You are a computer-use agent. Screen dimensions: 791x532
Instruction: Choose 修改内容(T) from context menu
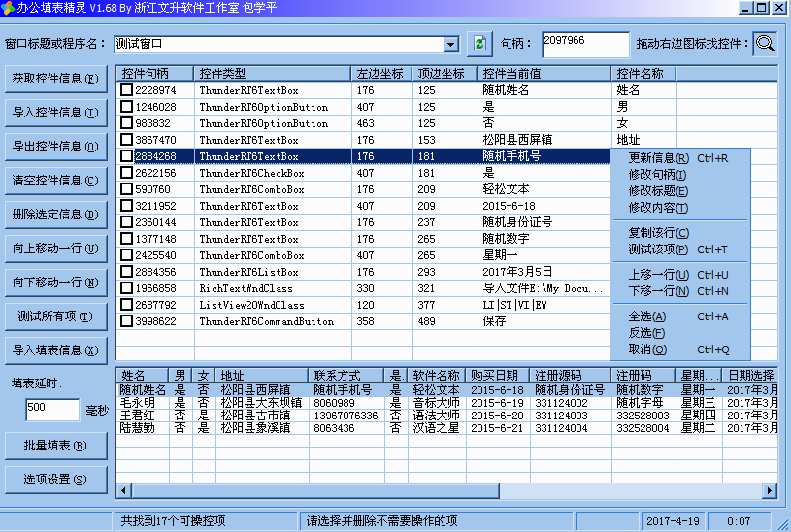[679, 208]
